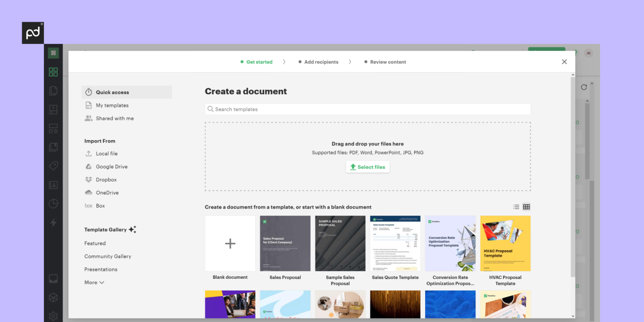
Task: Click the dialog's vertical scrollbar down arrow
Action: click(573, 316)
